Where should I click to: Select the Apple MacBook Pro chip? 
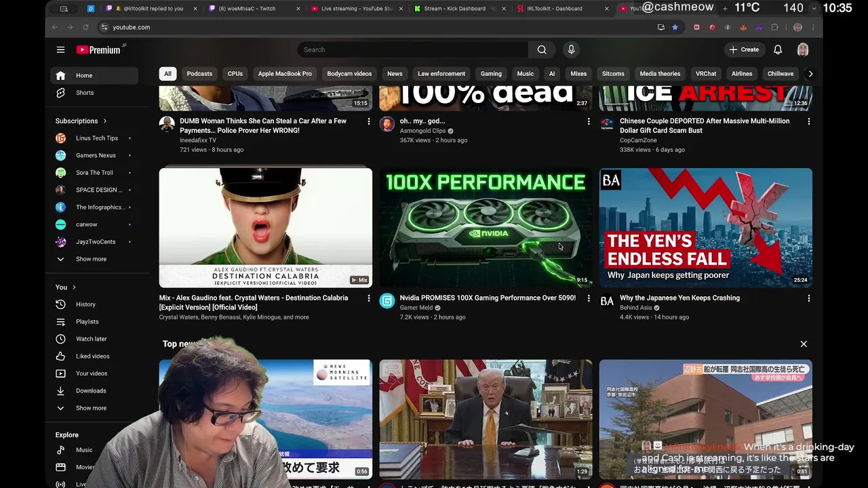coord(285,74)
